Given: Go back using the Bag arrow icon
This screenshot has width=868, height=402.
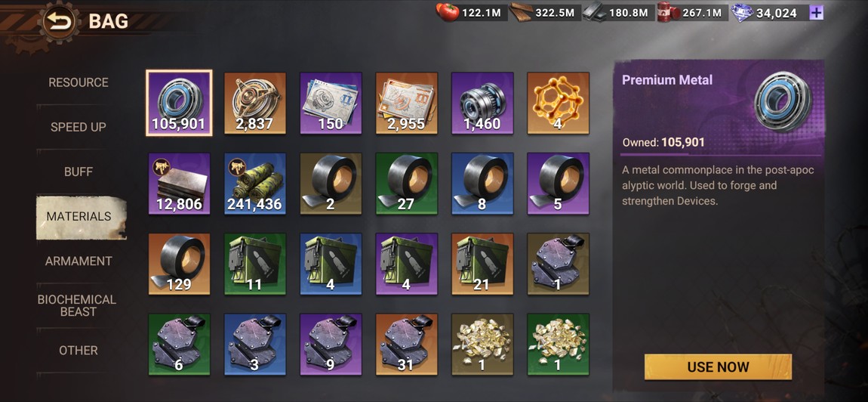Looking at the screenshot, I should tap(58, 22).
